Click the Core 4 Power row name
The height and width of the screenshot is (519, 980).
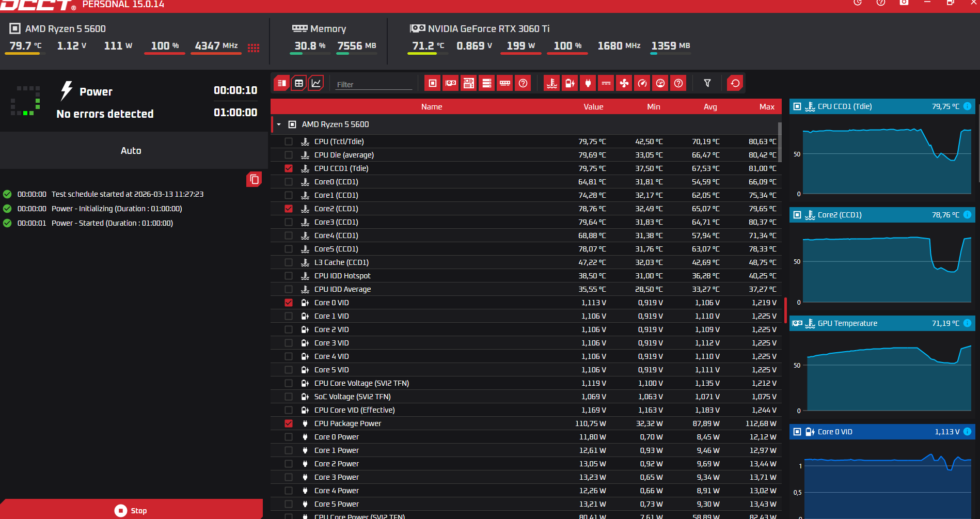coord(336,491)
